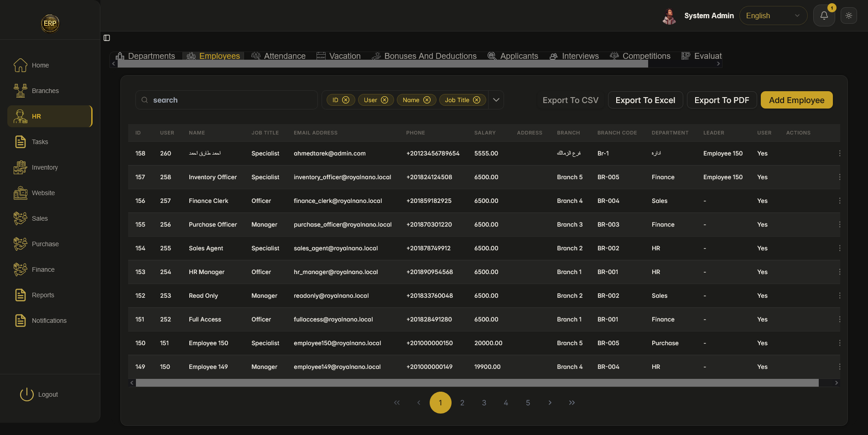Open actions menu for Finance Clerk row

[x=839, y=201]
